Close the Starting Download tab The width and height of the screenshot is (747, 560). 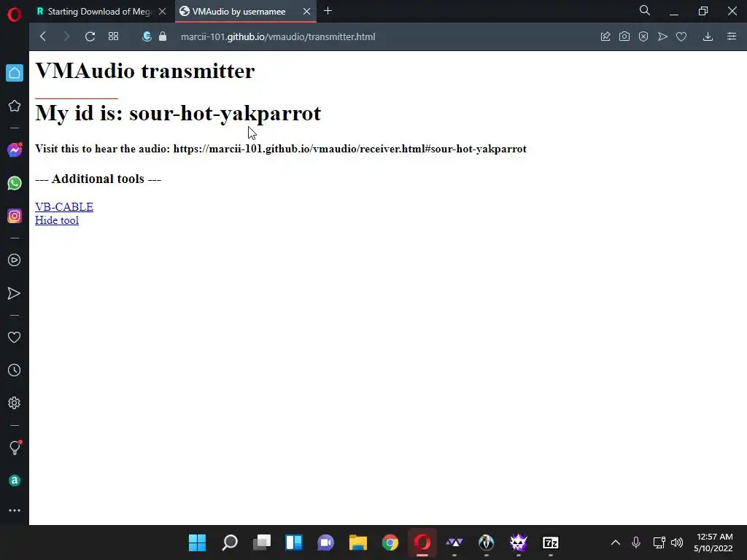point(163,12)
